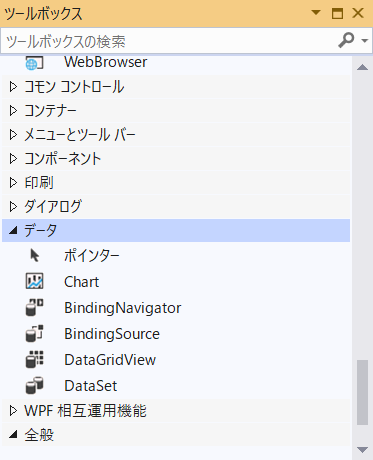This screenshot has height=460, width=373.
Task: Select the WebBrowser text label
Action: (x=105, y=62)
